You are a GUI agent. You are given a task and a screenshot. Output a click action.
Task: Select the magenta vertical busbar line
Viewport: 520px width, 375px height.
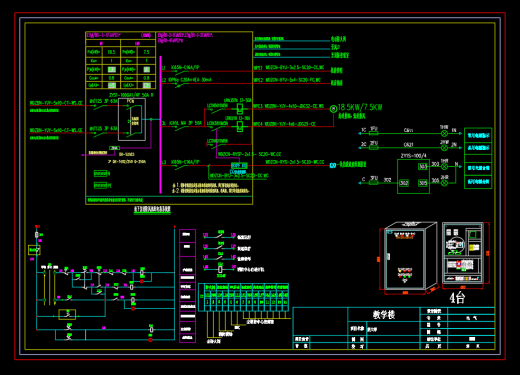click(160, 124)
